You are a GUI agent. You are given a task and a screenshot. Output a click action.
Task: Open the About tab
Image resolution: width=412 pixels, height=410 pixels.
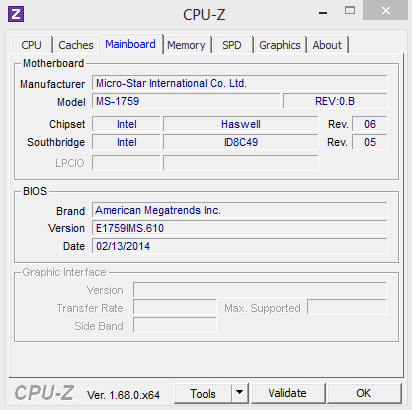tap(327, 45)
